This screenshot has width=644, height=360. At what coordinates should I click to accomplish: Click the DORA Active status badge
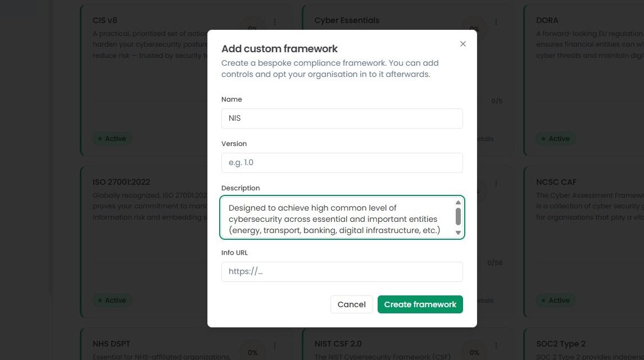(556, 139)
